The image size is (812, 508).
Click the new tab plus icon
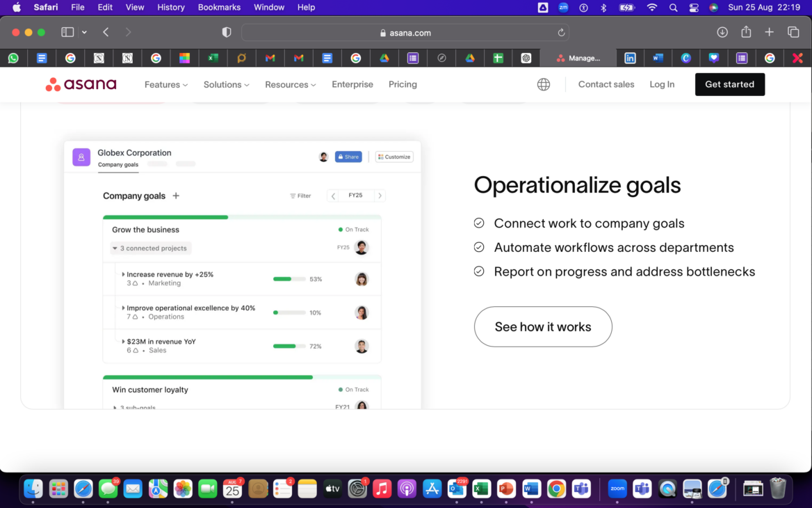click(x=769, y=32)
